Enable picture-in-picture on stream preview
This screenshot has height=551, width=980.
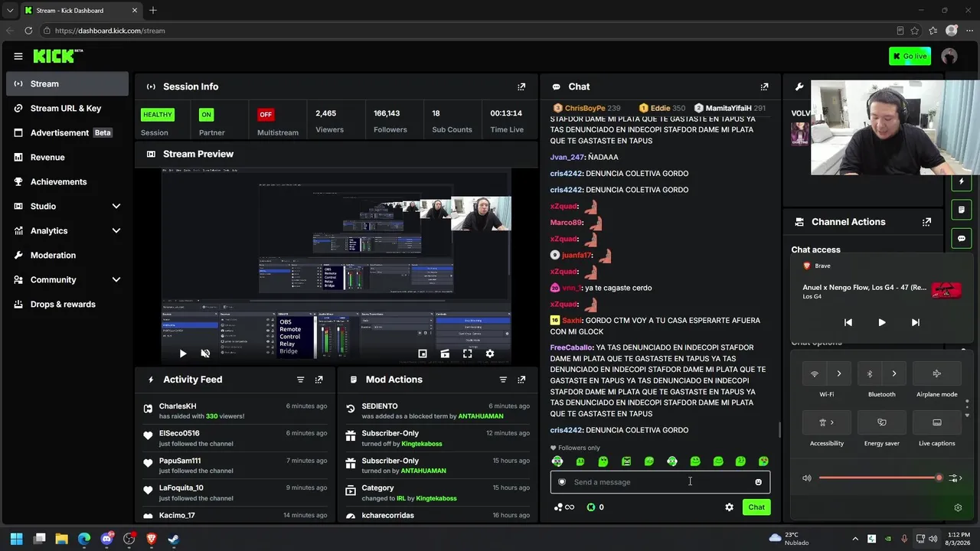point(422,354)
